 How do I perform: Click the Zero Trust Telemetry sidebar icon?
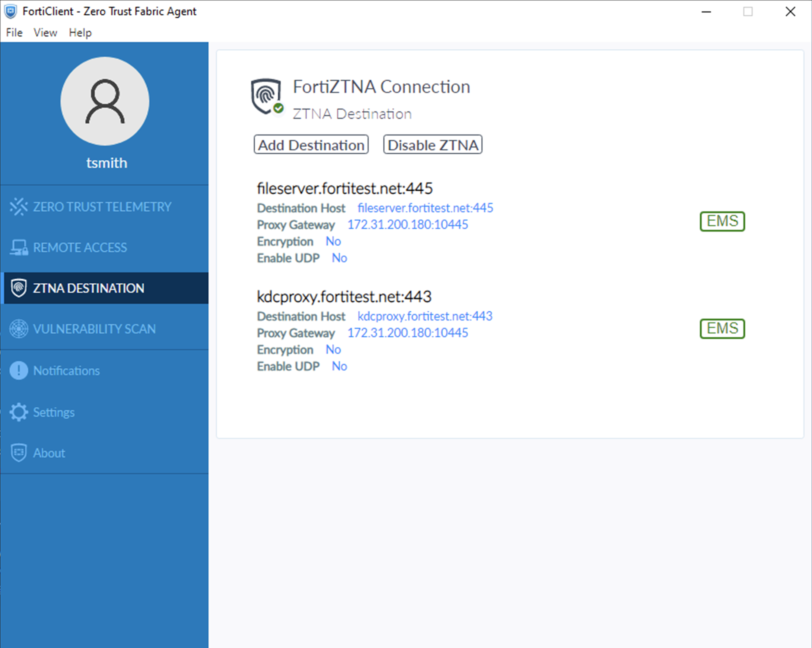[x=18, y=206]
